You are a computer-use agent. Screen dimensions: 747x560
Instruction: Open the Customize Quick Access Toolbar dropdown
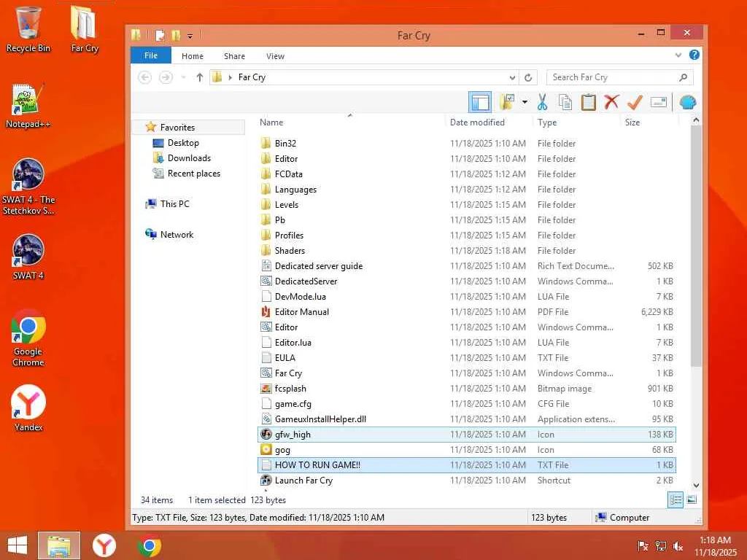click(x=190, y=36)
